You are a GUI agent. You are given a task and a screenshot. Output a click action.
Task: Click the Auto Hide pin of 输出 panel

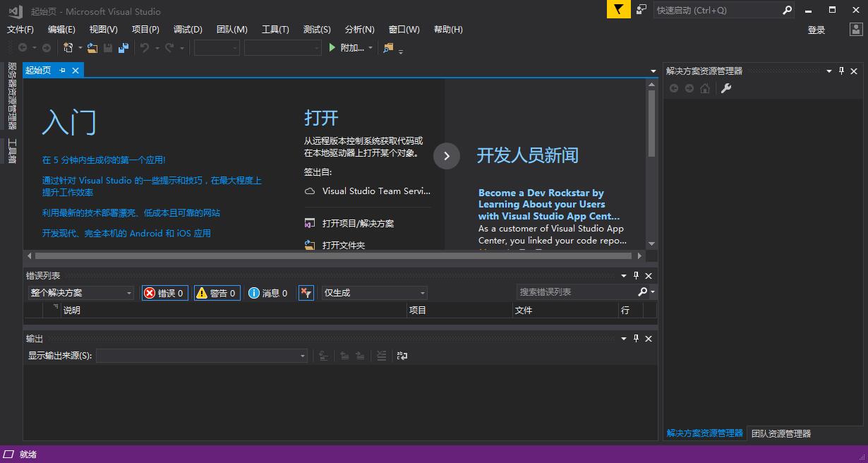click(x=636, y=339)
